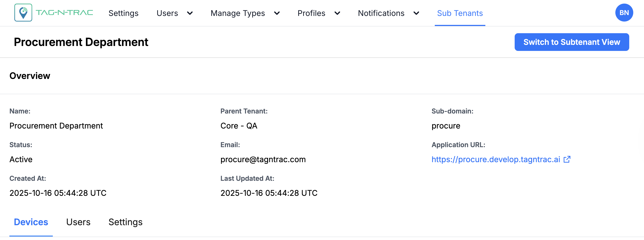Open the BN user avatar menu
This screenshot has height=240, width=644.
(x=624, y=13)
